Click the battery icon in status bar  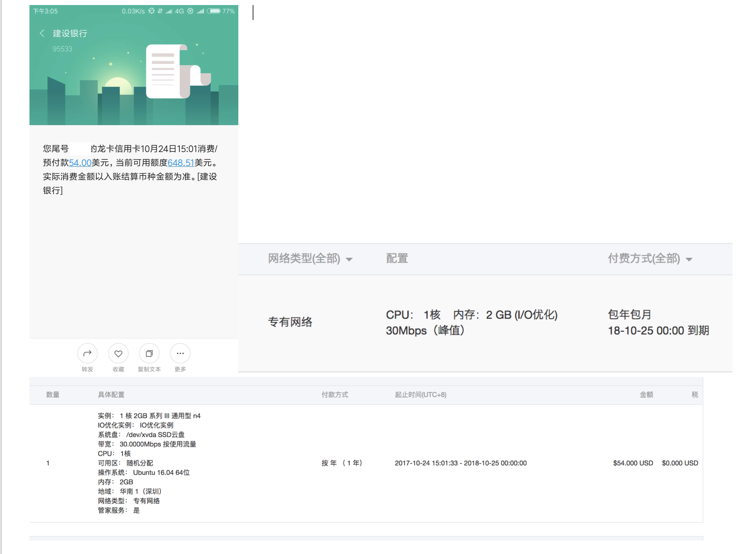click(x=214, y=11)
